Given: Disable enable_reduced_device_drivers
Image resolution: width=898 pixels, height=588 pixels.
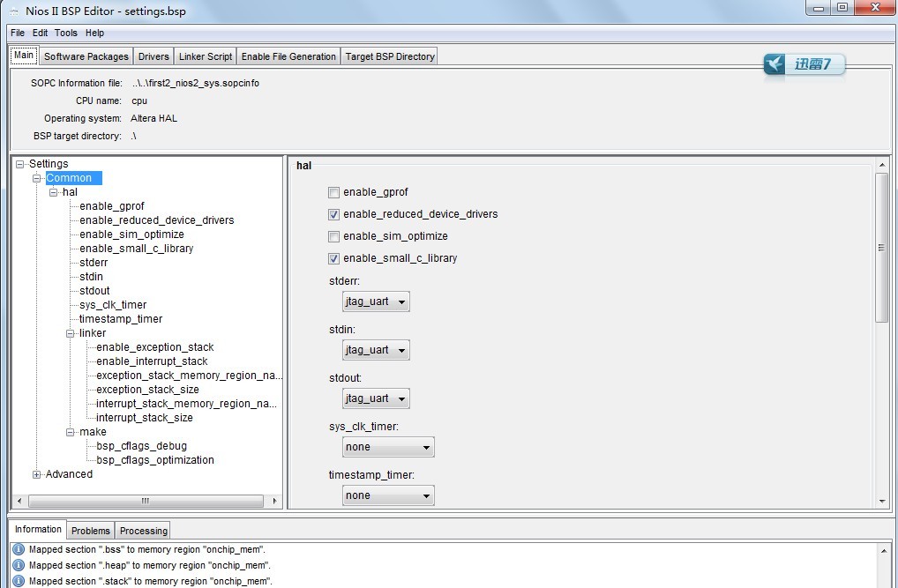Looking at the screenshot, I should pyautogui.click(x=333, y=214).
